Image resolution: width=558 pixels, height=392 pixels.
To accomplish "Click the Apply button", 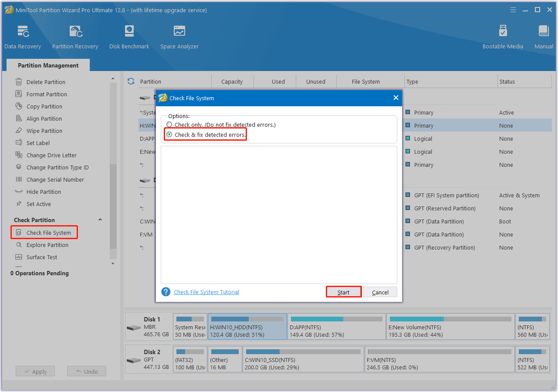I will pos(35,372).
